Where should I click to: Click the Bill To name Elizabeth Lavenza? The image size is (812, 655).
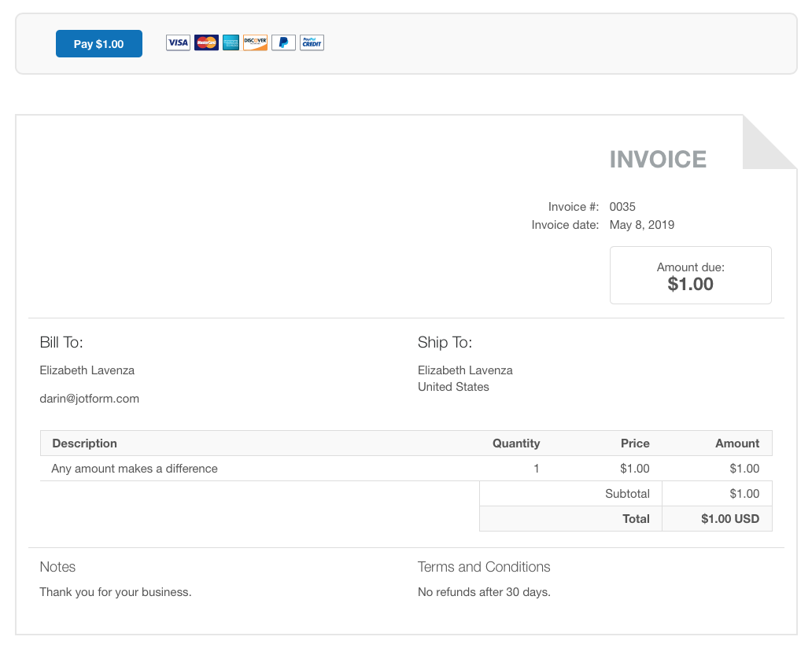87,370
